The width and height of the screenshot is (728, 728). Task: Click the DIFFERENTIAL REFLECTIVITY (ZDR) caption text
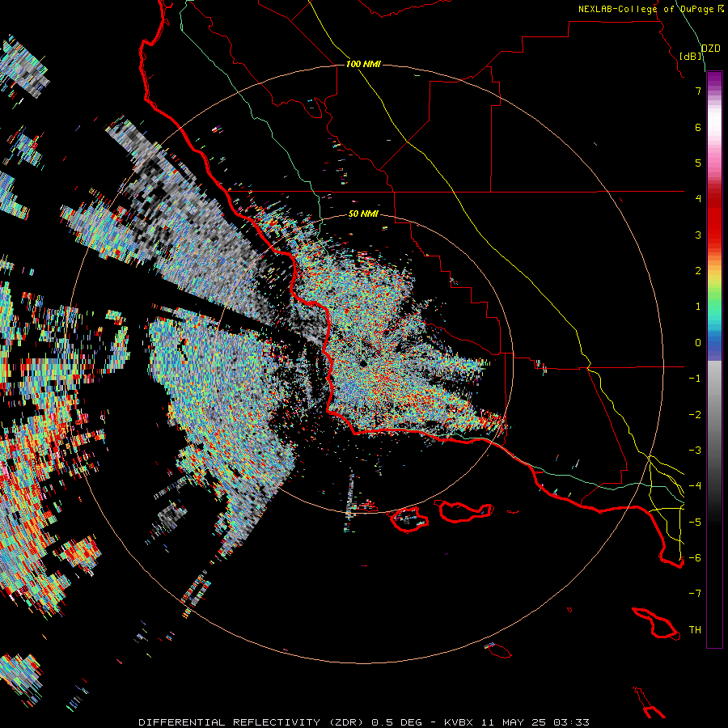pyautogui.click(x=252, y=722)
